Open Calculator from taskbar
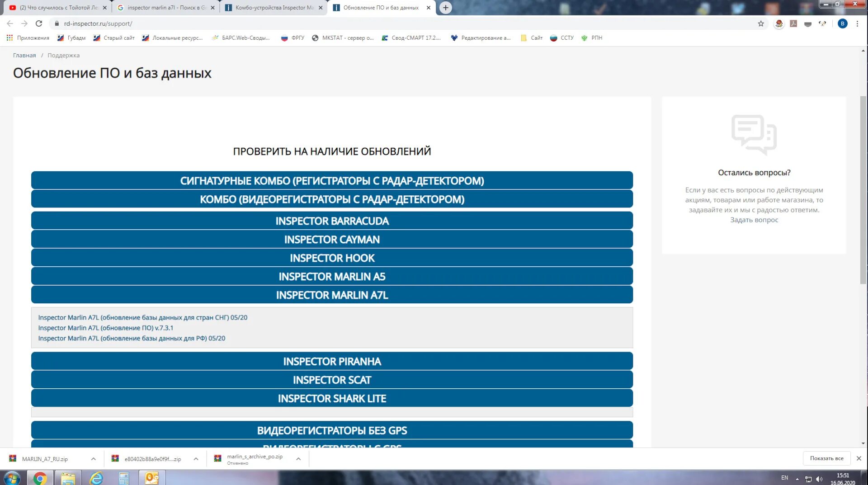868x485 pixels. (x=124, y=478)
